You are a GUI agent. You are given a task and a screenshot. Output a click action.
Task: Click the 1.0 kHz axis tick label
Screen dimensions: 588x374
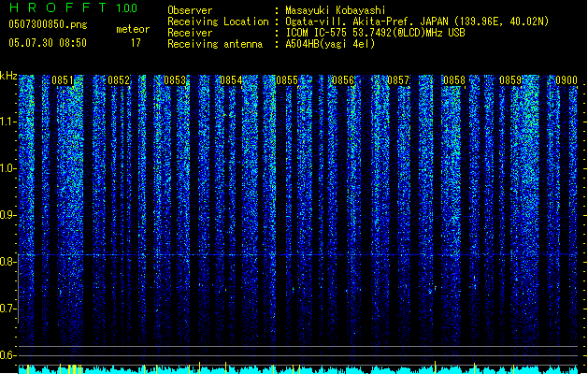coord(7,168)
